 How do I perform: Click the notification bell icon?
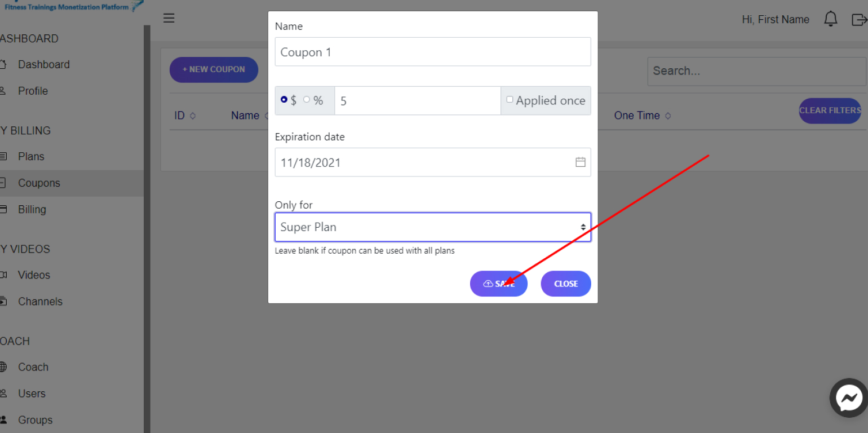click(830, 19)
